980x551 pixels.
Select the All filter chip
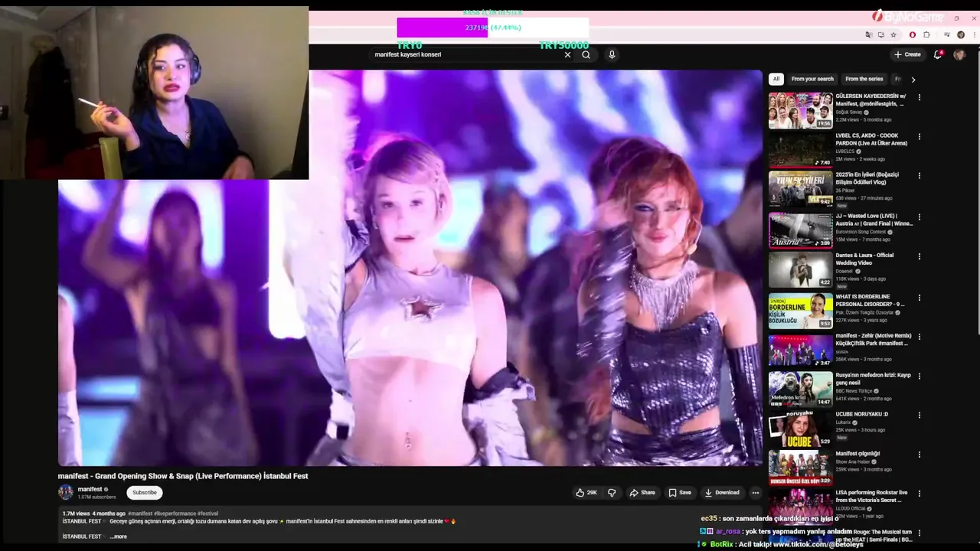point(776,79)
